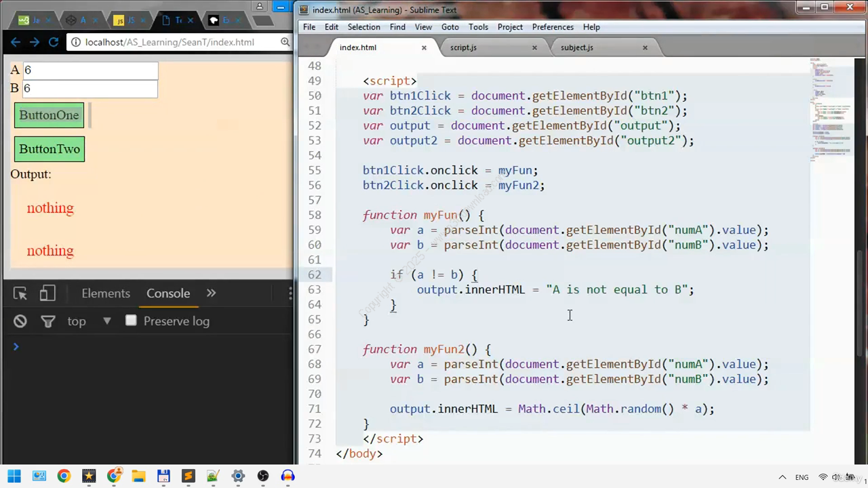Open Sublime Text Help menu
868x488 pixels.
coord(591,27)
